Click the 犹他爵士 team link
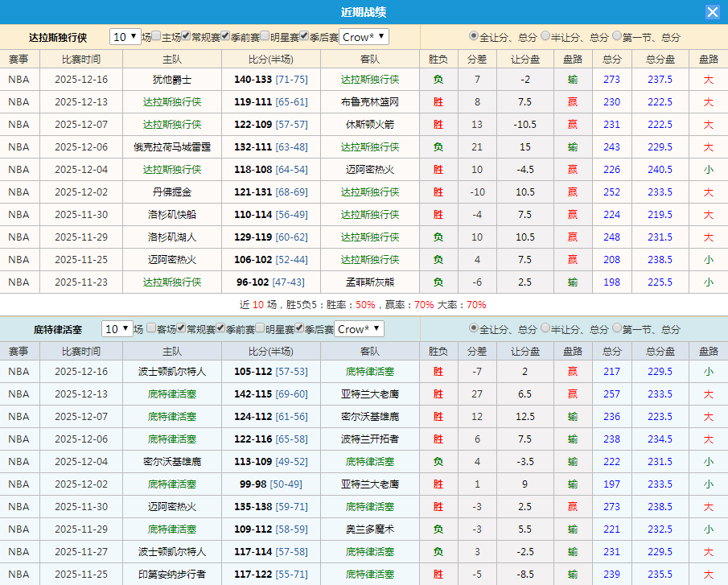Image resolution: width=728 pixels, height=585 pixels. pyautogui.click(x=171, y=80)
